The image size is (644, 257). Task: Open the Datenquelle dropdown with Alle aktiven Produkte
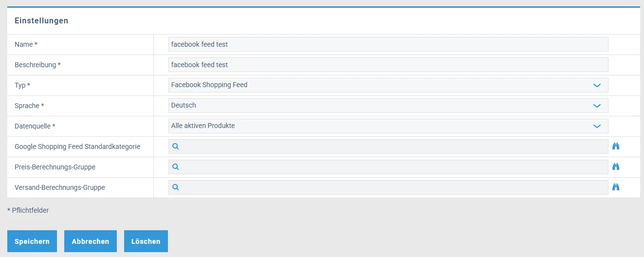388,126
